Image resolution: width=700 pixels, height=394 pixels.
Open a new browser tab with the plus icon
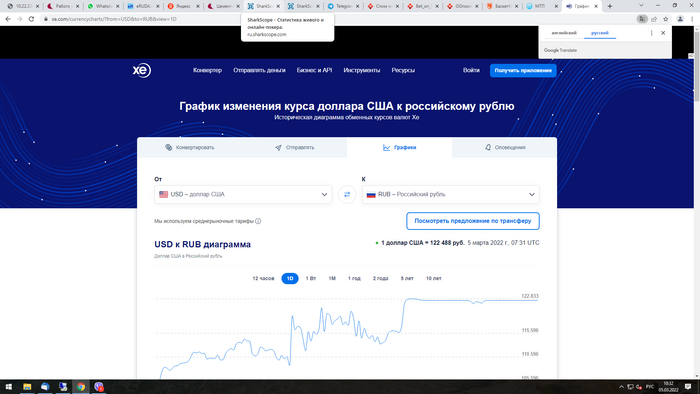(610, 6)
